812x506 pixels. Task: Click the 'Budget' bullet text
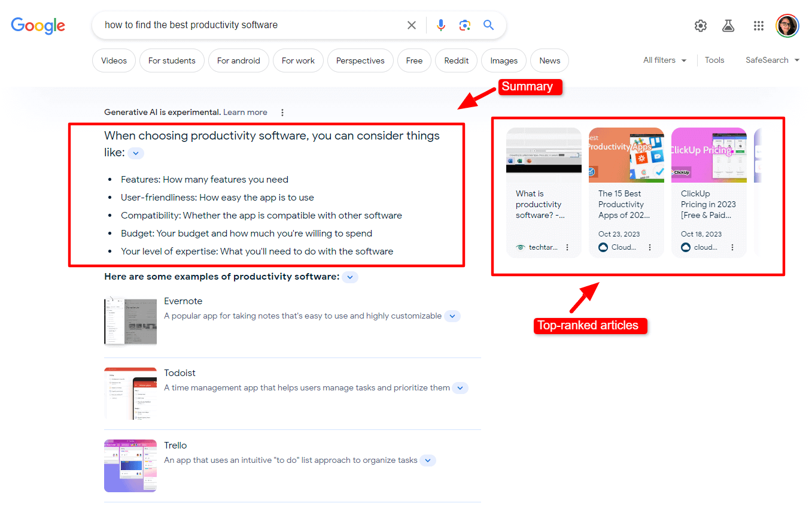[247, 234]
